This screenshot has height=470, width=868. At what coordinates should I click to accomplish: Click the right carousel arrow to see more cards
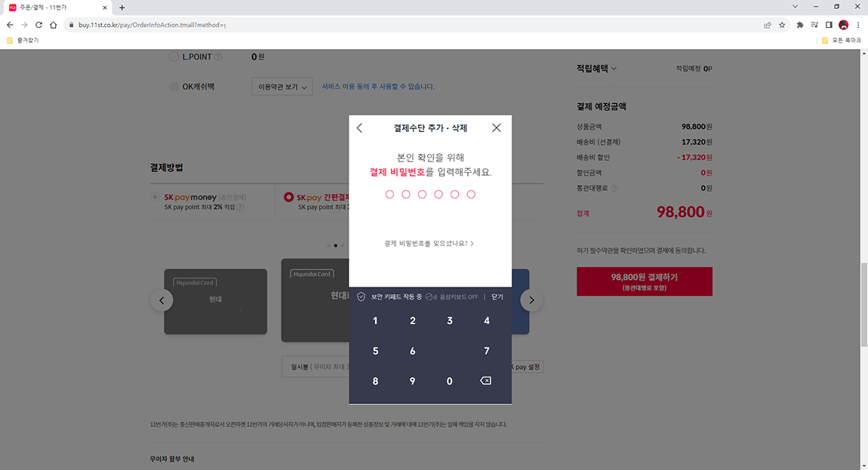[531, 300]
